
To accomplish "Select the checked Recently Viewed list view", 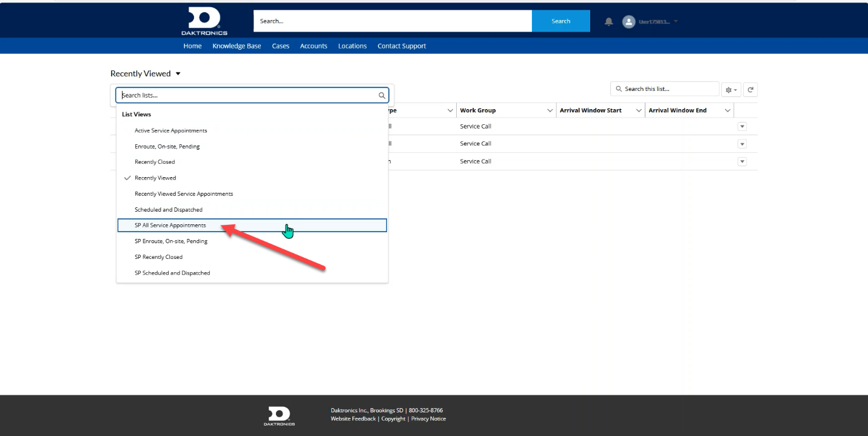I will tap(155, 178).
